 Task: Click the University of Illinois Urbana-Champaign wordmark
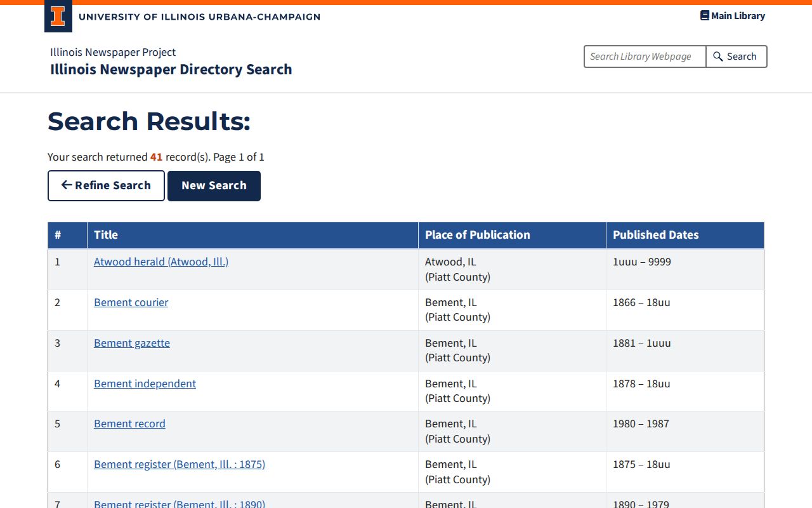click(200, 17)
